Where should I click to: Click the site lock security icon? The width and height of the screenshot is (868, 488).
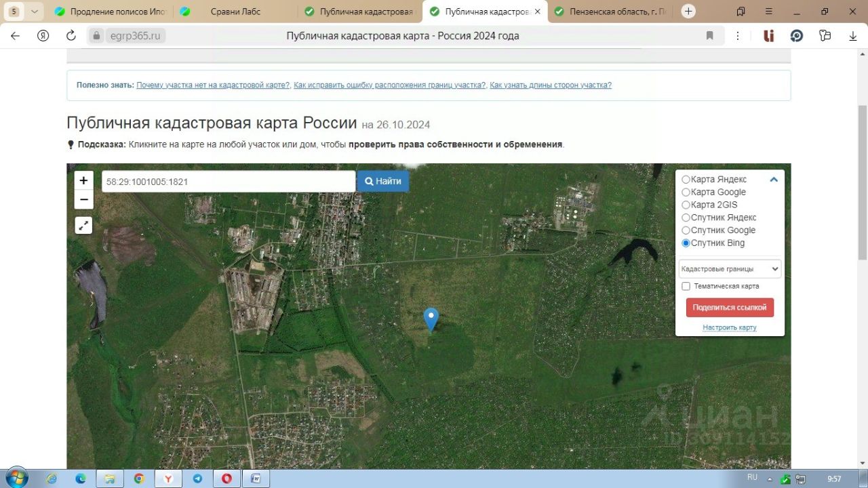pos(96,36)
